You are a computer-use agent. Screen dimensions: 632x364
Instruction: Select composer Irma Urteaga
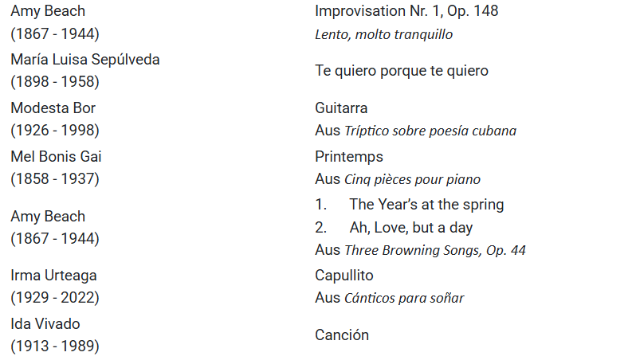53,276
